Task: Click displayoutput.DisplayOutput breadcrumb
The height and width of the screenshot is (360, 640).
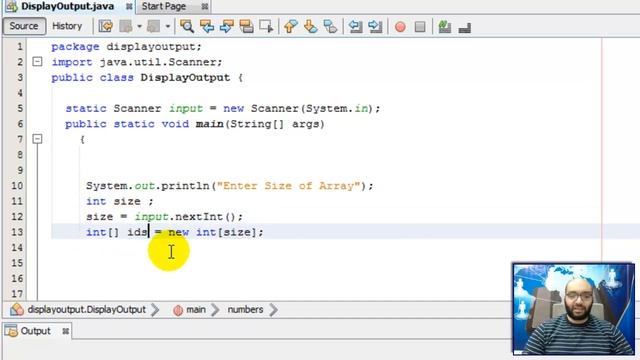Action: 87,310
